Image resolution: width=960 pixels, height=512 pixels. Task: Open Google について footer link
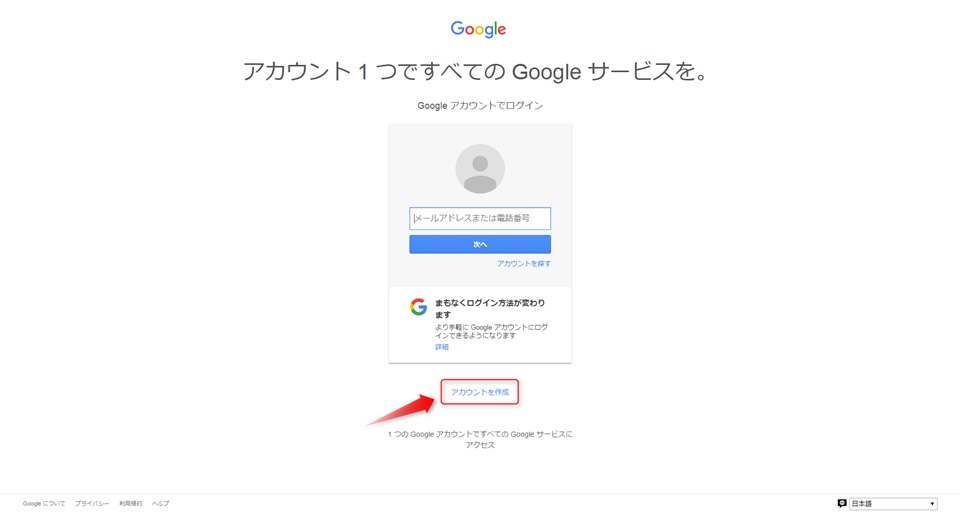click(44, 503)
